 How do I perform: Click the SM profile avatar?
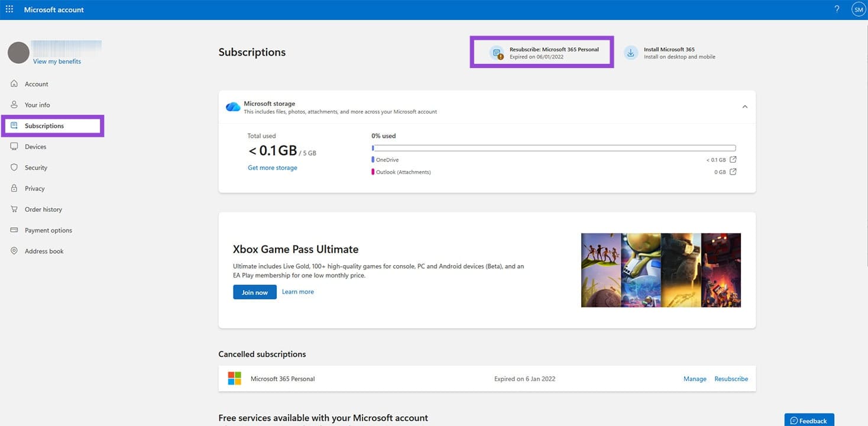point(858,9)
